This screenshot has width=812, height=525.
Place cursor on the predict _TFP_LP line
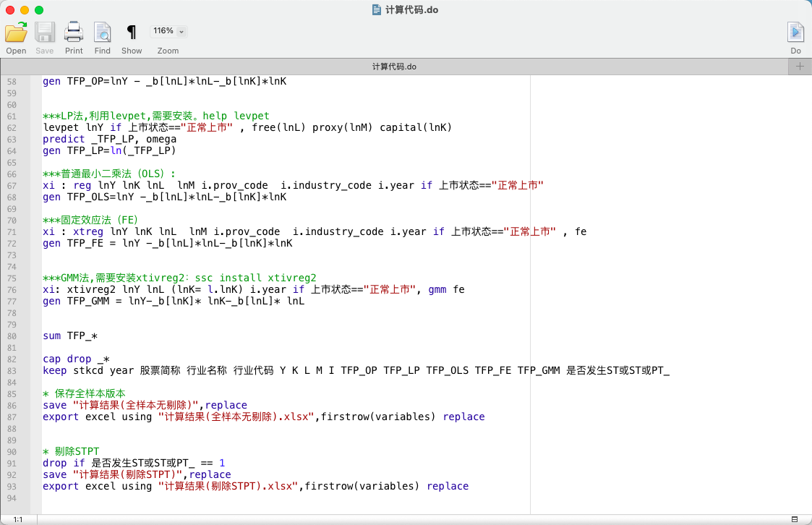109,140
